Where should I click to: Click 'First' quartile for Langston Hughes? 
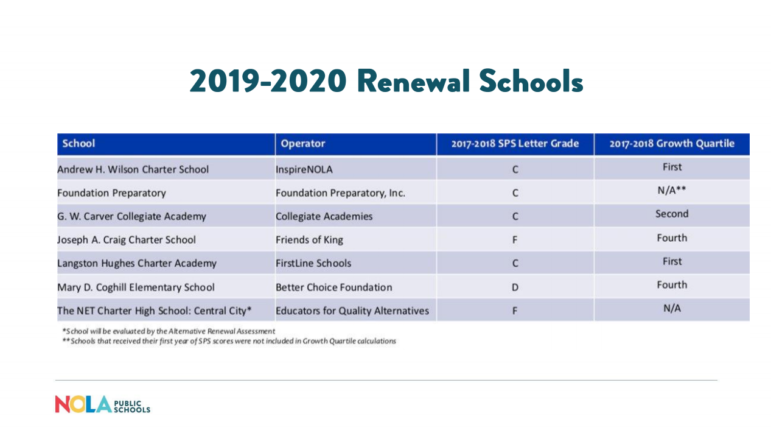(672, 261)
